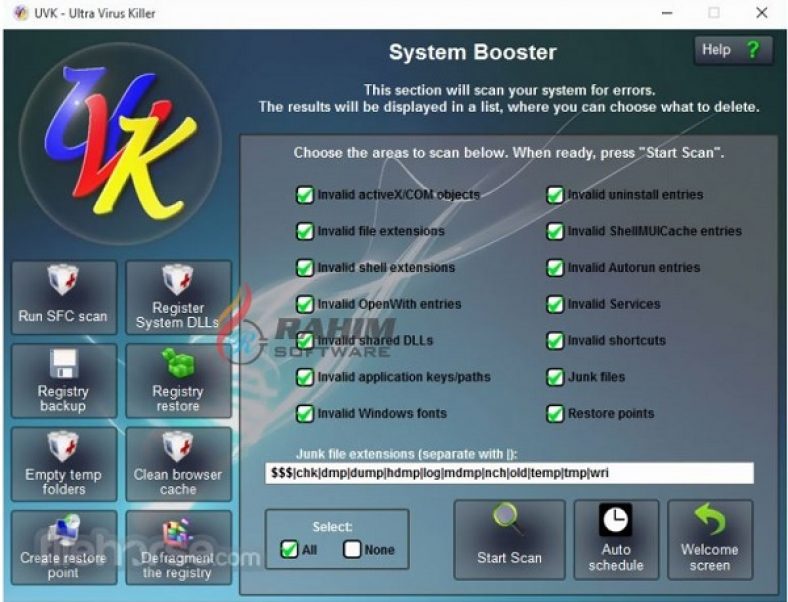The height and width of the screenshot is (602, 788).
Task: Launch Clean browser cache tool
Action: (178, 464)
